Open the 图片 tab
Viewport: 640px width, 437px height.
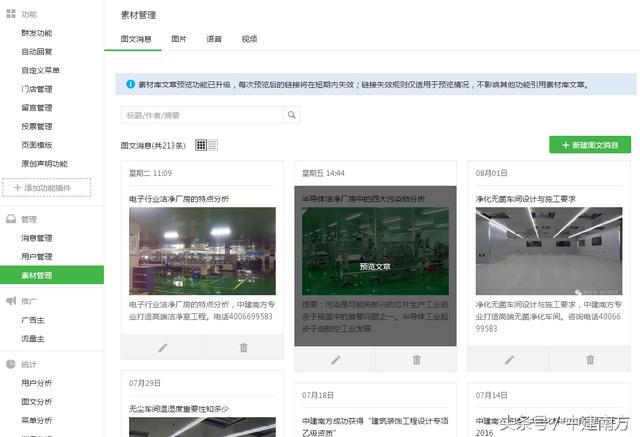coord(179,39)
